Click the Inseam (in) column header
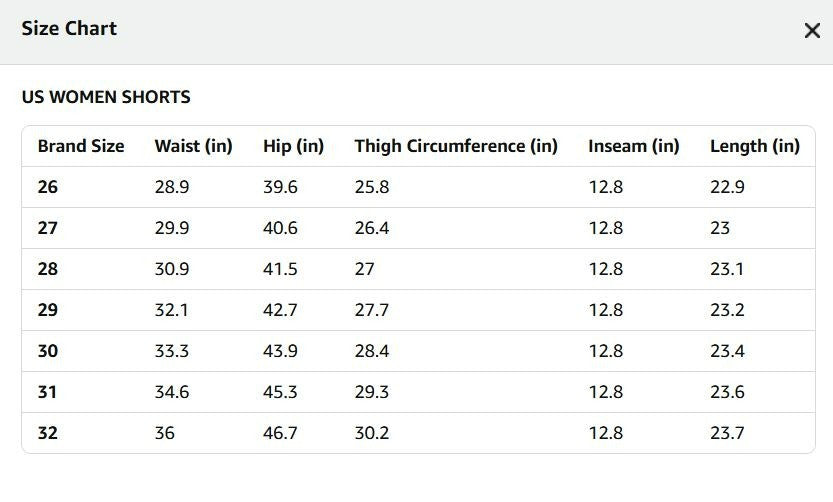The height and width of the screenshot is (502, 833). point(633,146)
